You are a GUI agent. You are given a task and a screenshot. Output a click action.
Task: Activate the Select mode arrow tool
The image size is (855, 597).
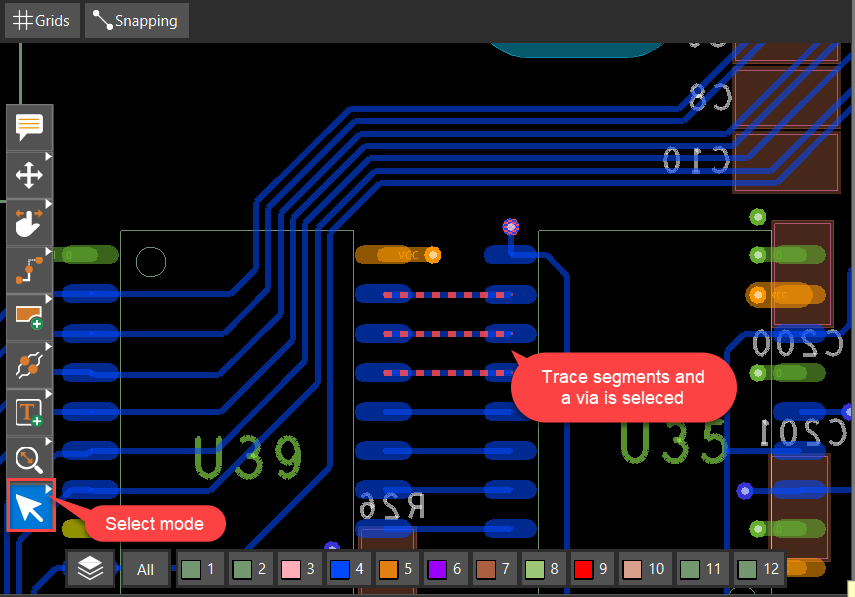point(31,506)
